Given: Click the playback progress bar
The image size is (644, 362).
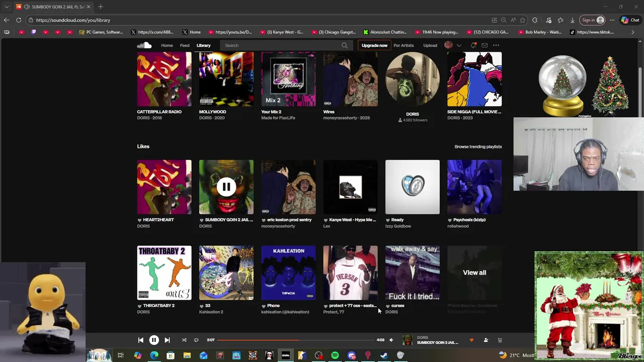Looking at the screenshot, I should coord(295,340).
